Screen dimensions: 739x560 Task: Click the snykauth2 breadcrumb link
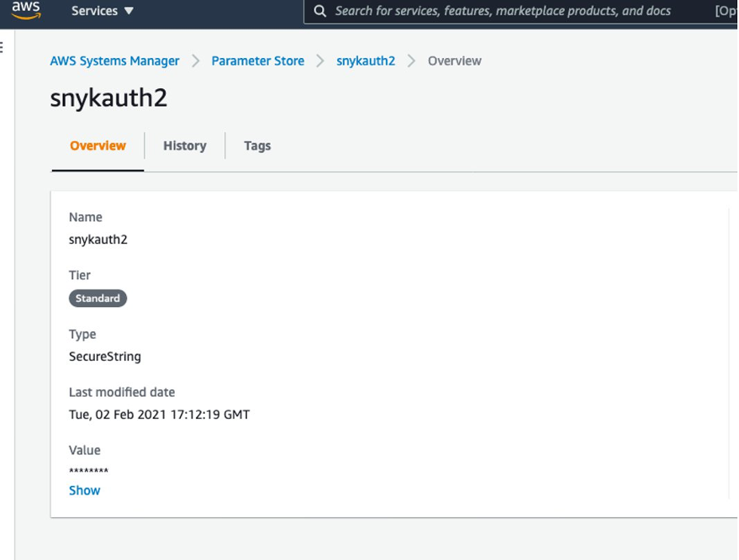[x=366, y=61]
